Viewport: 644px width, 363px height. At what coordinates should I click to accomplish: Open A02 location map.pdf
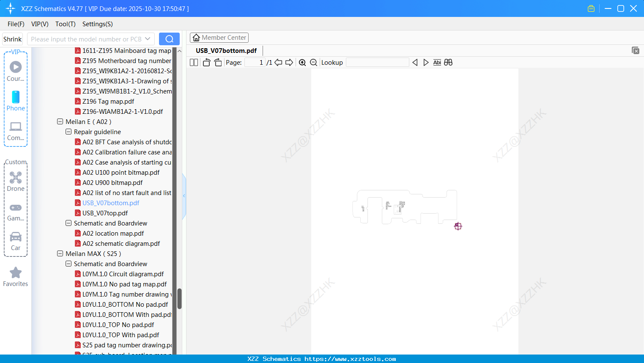click(113, 233)
